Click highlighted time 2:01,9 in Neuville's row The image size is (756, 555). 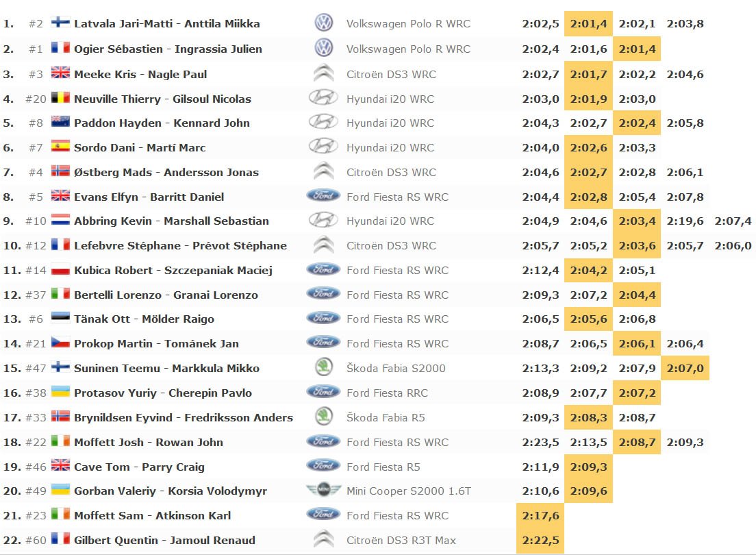[588, 99]
